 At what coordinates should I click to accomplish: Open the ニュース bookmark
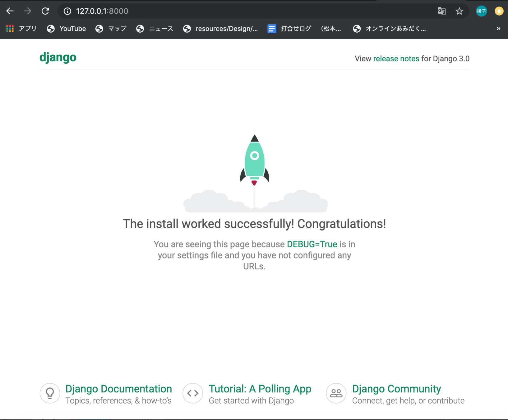click(155, 29)
